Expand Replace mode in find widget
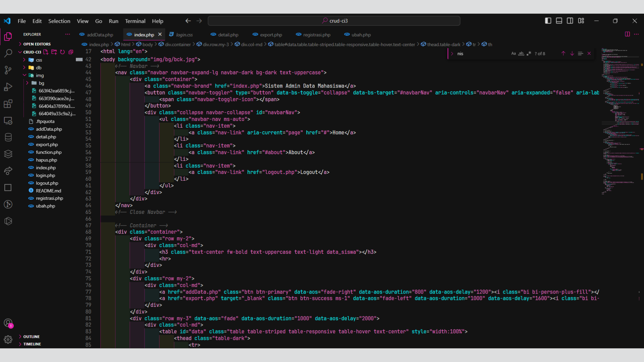Image resolution: width=644 pixels, height=362 pixels. 452,54
